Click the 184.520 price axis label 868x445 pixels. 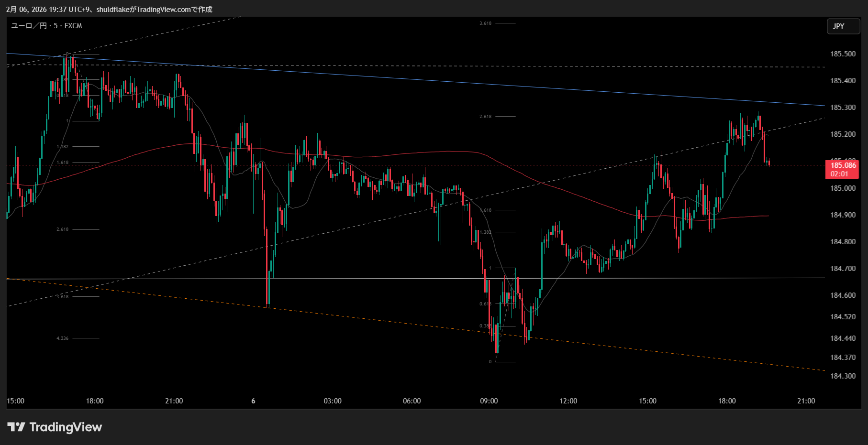pyautogui.click(x=843, y=317)
